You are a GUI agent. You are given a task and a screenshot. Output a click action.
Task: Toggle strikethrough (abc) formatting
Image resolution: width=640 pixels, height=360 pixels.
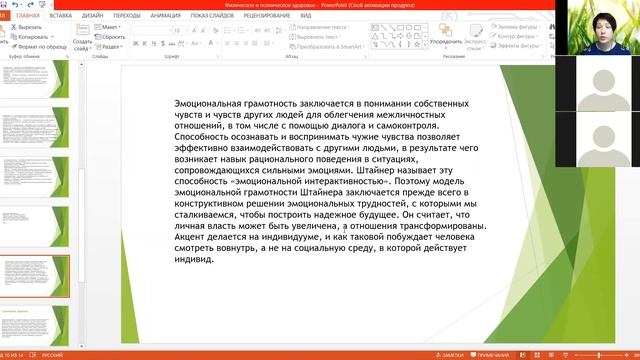click(172, 43)
